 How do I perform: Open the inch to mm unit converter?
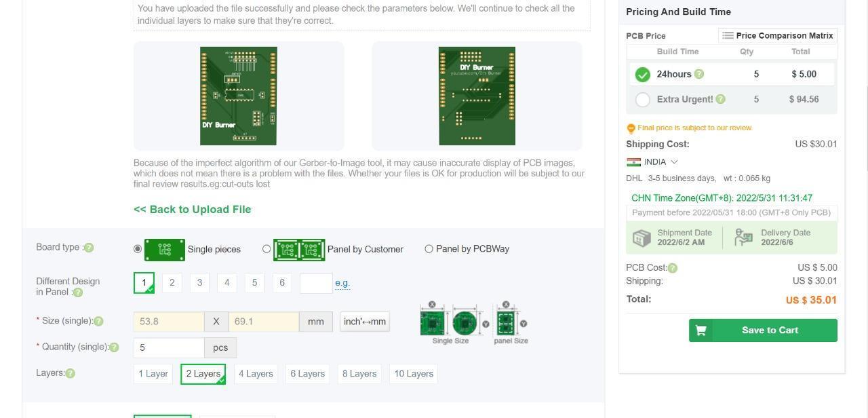click(x=364, y=321)
